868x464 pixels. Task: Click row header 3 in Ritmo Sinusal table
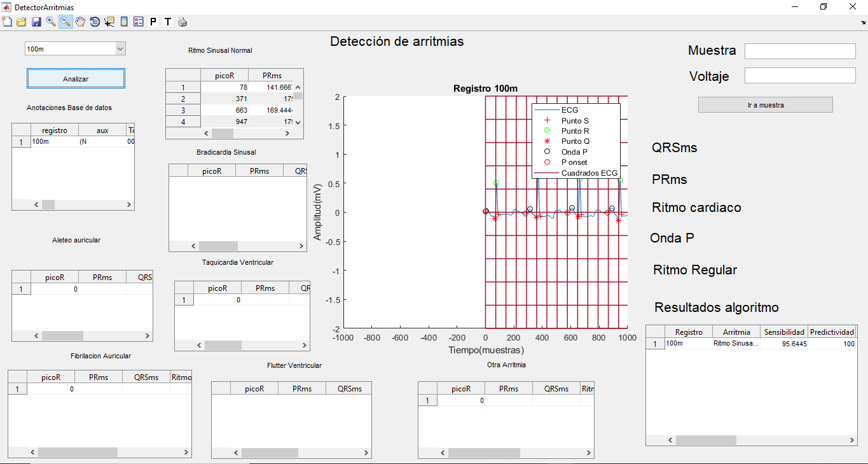point(183,110)
